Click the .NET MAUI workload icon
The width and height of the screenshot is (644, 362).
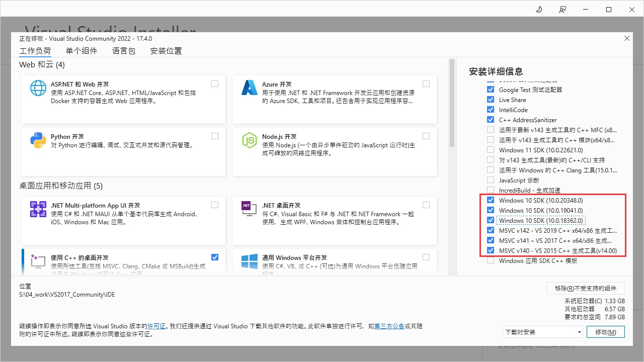pyautogui.click(x=38, y=209)
